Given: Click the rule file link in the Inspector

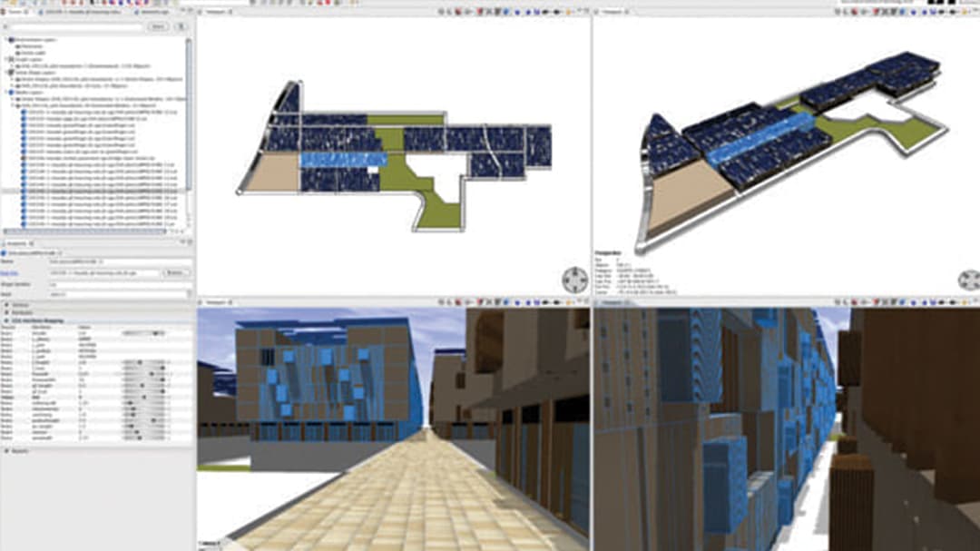Looking at the screenshot, I should tap(9, 272).
